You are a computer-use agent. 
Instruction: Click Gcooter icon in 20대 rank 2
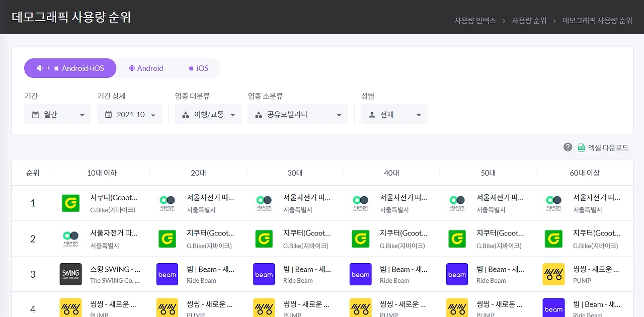(167, 239)
